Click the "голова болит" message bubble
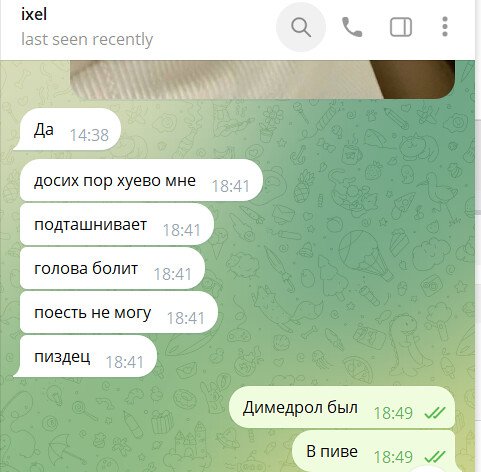The height and width of the screenshot is (472, 481). (112, 268)
